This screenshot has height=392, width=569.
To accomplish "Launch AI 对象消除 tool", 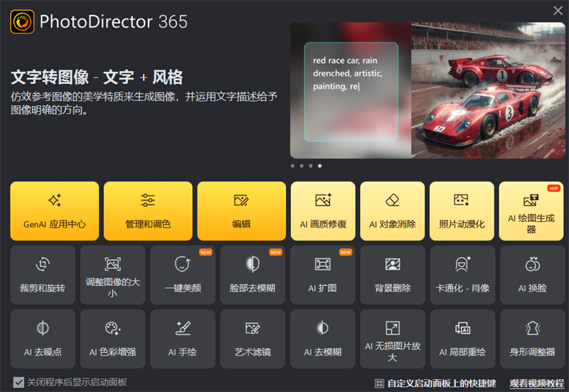I will click(x=393, y=211).
